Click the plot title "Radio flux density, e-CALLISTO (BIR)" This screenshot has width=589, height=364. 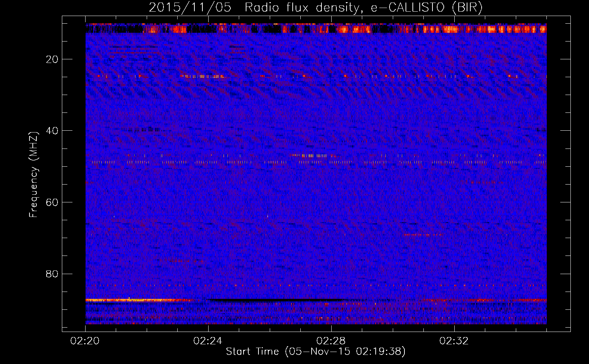coord(363,8)
